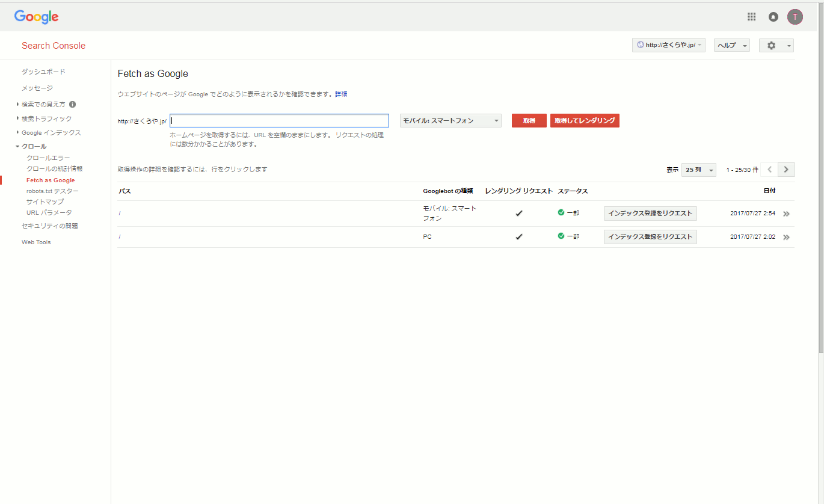The width and height of the screenshot is (824, 504).
Task: Click 取得してレンダリング button
Action: point(585,120)
